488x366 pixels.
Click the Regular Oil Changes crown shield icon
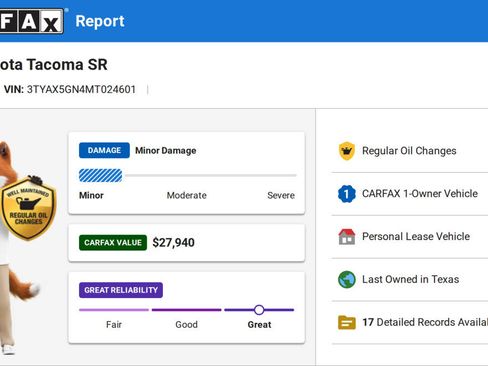coord(347,151)
